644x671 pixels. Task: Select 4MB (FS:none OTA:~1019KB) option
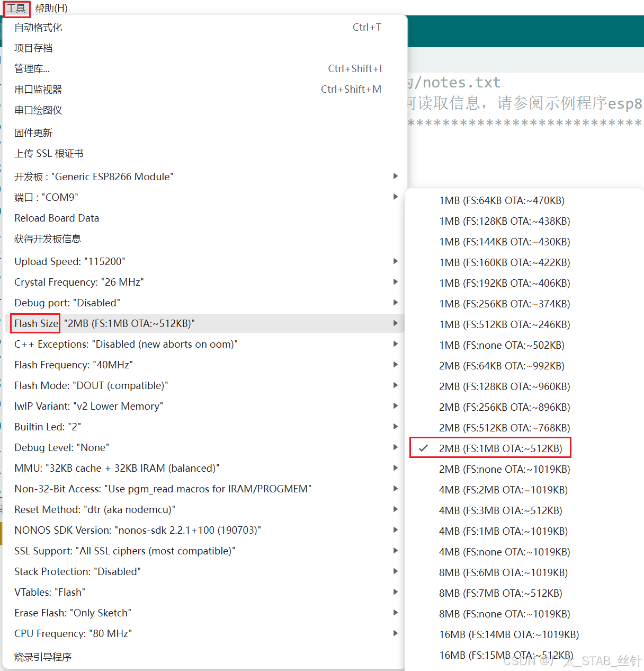pyautogui.click(x=524, y=552)
